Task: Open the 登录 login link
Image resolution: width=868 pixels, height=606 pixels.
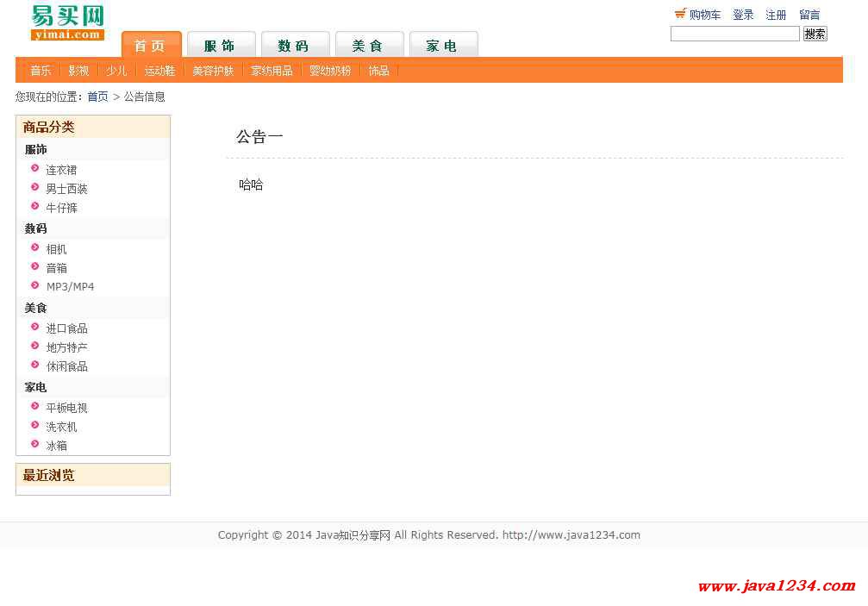Action: [743, 15]
